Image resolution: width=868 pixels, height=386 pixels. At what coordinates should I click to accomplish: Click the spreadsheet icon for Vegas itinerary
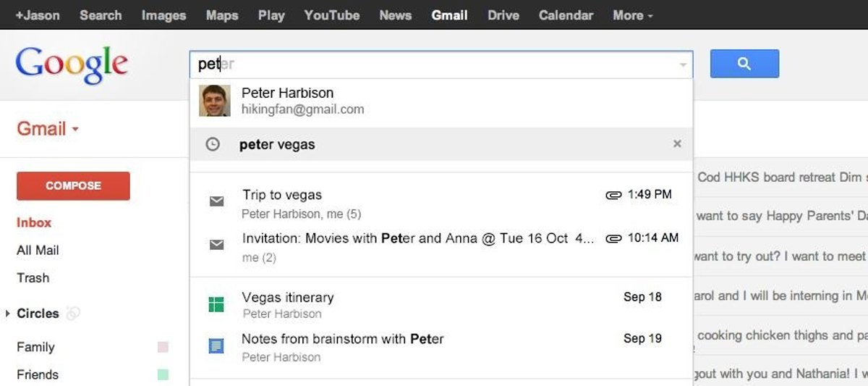click(216, 304)
